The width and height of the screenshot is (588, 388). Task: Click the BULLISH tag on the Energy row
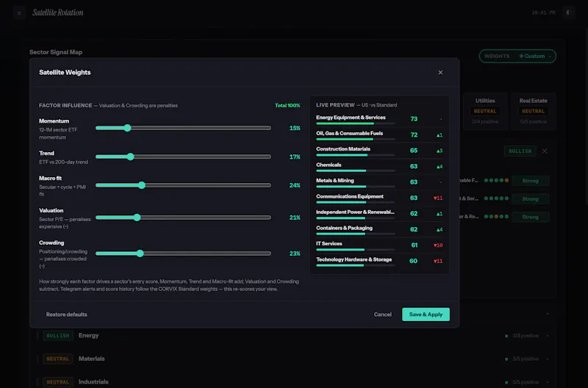pyautogui.click(x=58, y=336)
